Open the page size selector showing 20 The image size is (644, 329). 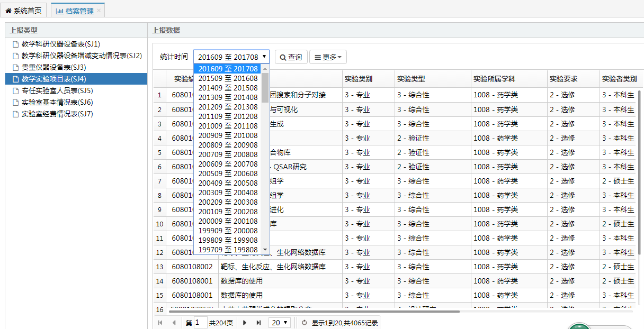[x=280, y=322]
